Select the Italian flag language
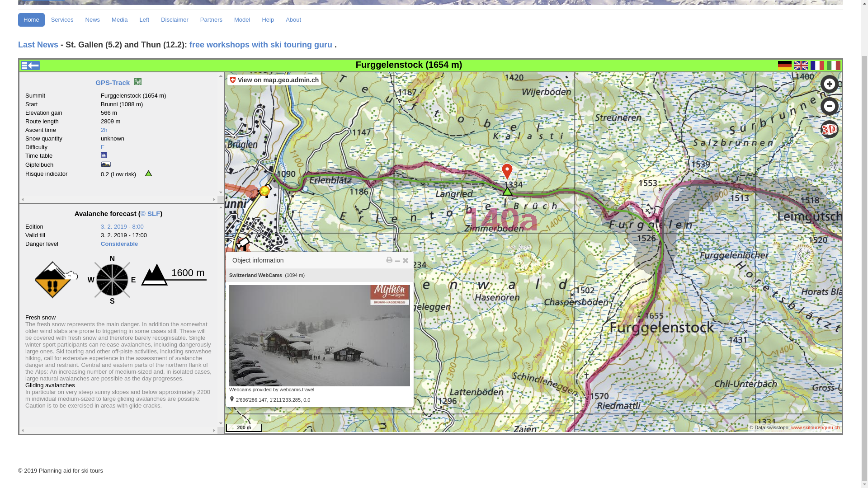The width and height of the screenshot is (868, 488). coord(833,66)
